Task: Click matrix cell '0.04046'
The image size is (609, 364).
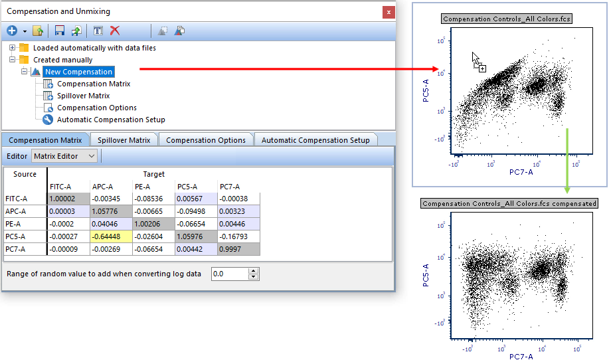Action: (x=111, y=224)
